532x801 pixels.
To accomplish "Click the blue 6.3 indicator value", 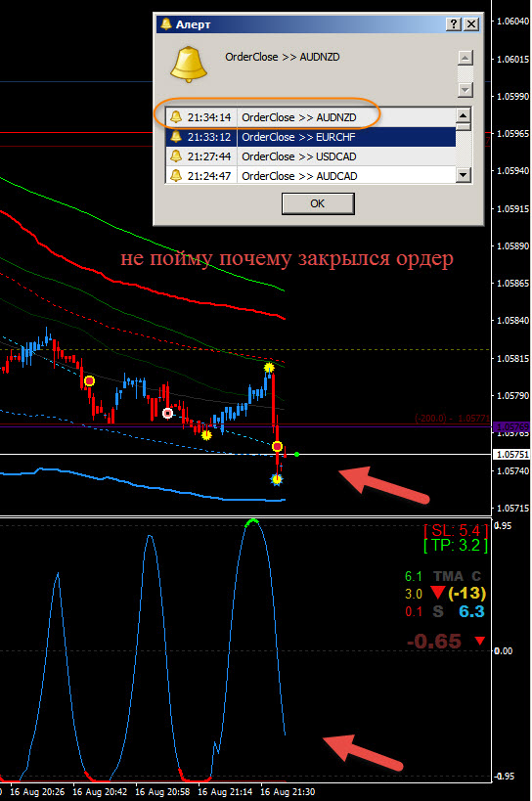I will pyautogui.click(x=471, y=611).
